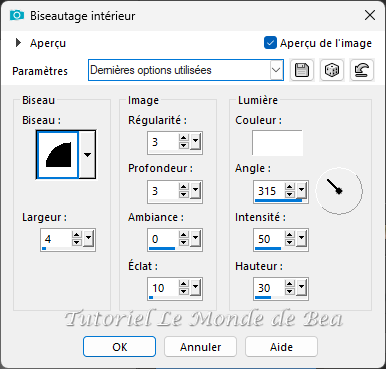Click the Régularité value field

click(x=163, y=142)
